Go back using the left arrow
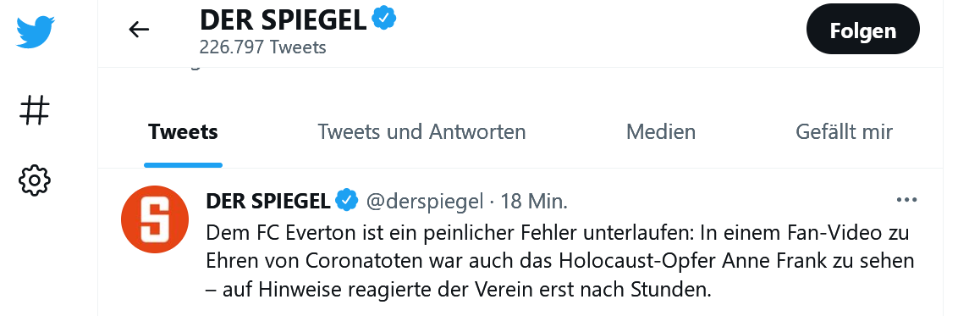980x316 pixels. coord(139,29)
